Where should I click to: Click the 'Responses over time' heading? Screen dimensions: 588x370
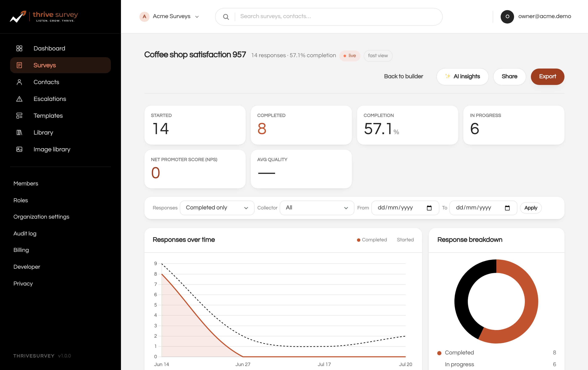184,240
